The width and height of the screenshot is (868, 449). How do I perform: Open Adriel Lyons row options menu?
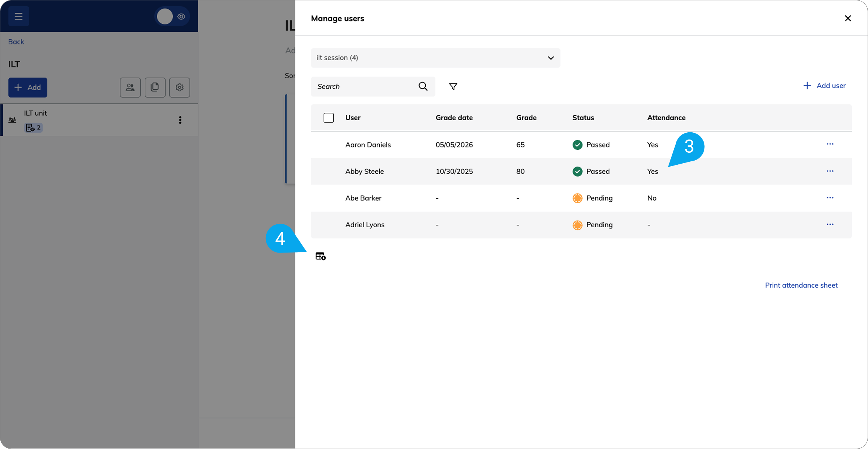[830, 224]
